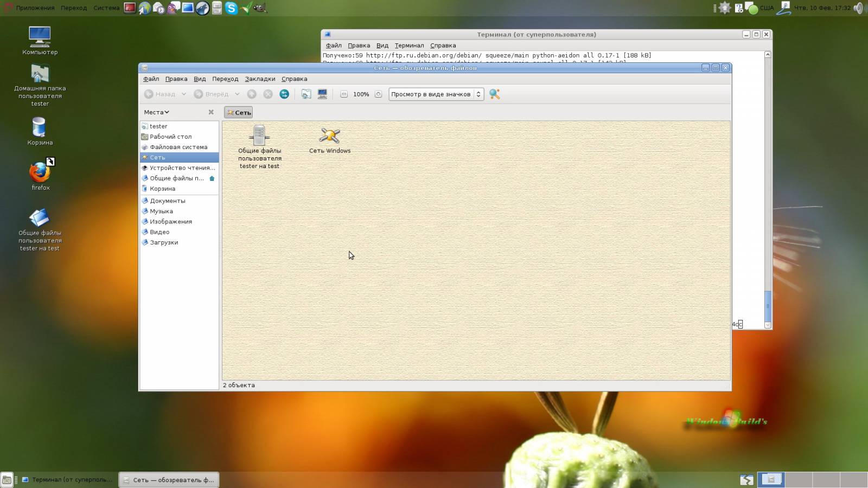The width and height of the screenshot is (868, 488).
Task: Launch web browser globe icon in panel
Action: (144, 8)
